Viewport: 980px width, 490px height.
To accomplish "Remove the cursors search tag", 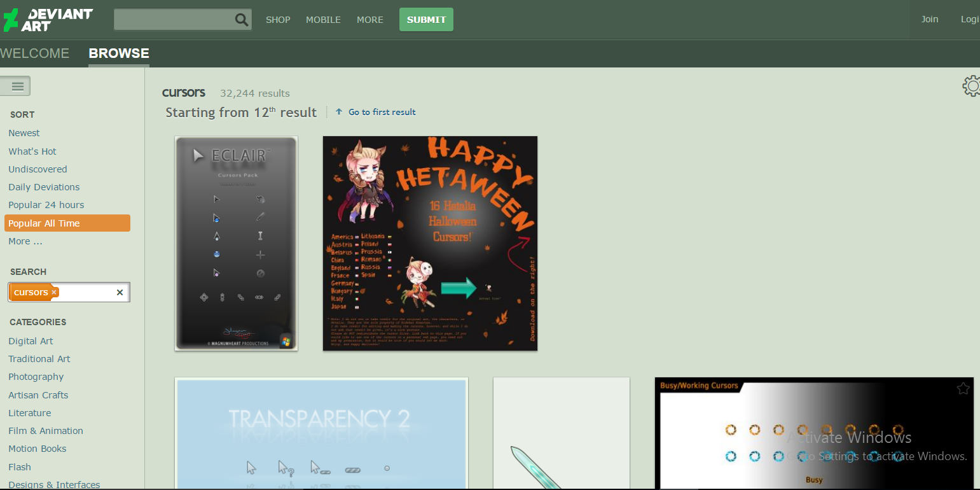I will [x=54, y=292].
